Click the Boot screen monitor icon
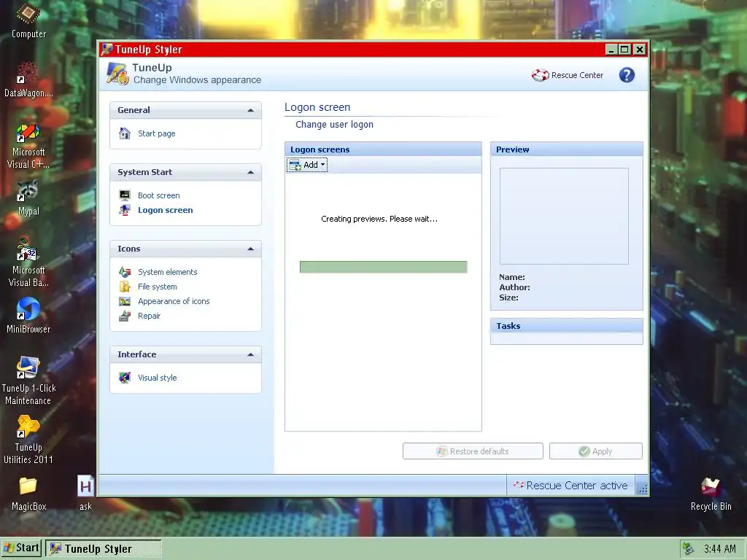747x560 pixels. click(125, 195)
